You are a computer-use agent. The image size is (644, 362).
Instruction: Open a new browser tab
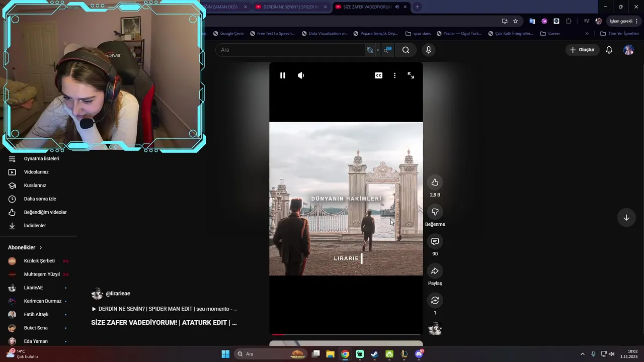417,7
